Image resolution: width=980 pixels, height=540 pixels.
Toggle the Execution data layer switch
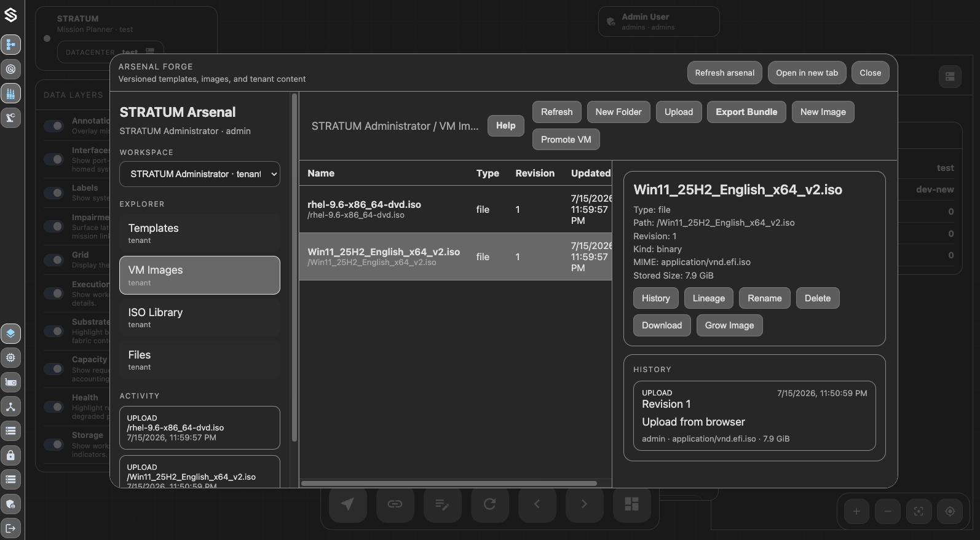pyautogui.click(x=54, y=293)
